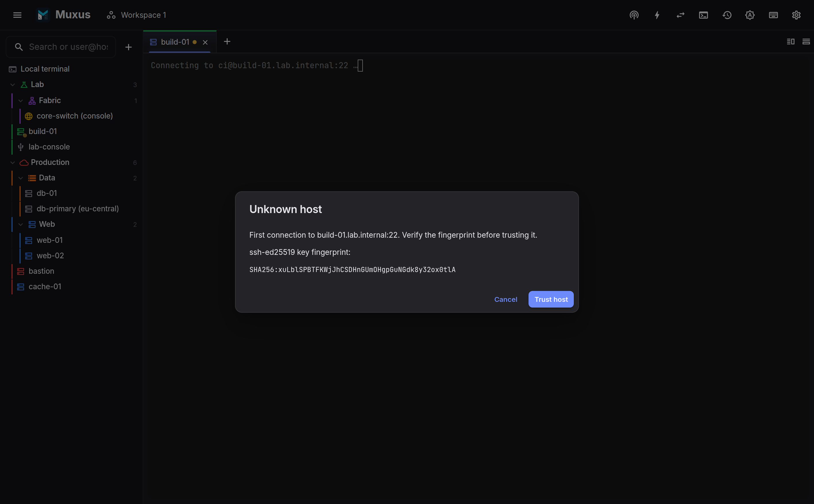Open the settings gear icon
Viewport: 814px width, 504px height.
tap(796, 15)
